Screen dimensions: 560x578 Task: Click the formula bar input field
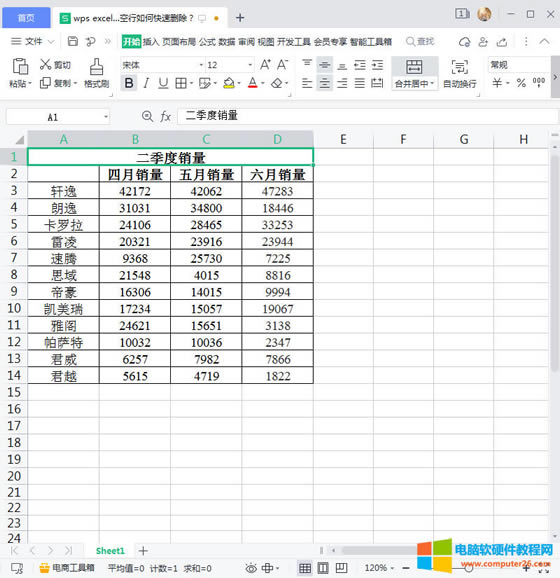point(367,116)
